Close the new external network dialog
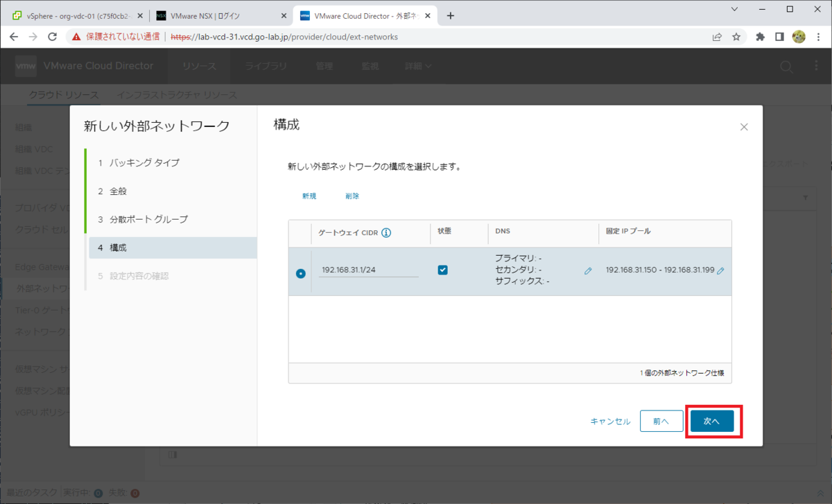832x504 pixels. 744,127
